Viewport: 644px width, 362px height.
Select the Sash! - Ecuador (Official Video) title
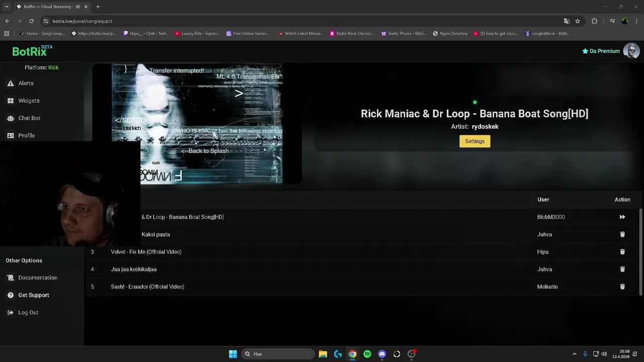click(x=147, y=287)
